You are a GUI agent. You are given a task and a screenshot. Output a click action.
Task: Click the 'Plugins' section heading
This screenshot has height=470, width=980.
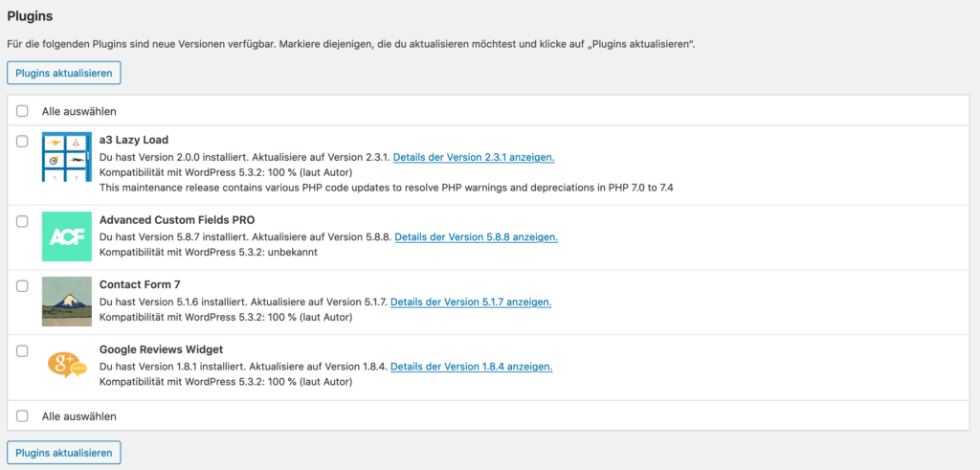30,15
